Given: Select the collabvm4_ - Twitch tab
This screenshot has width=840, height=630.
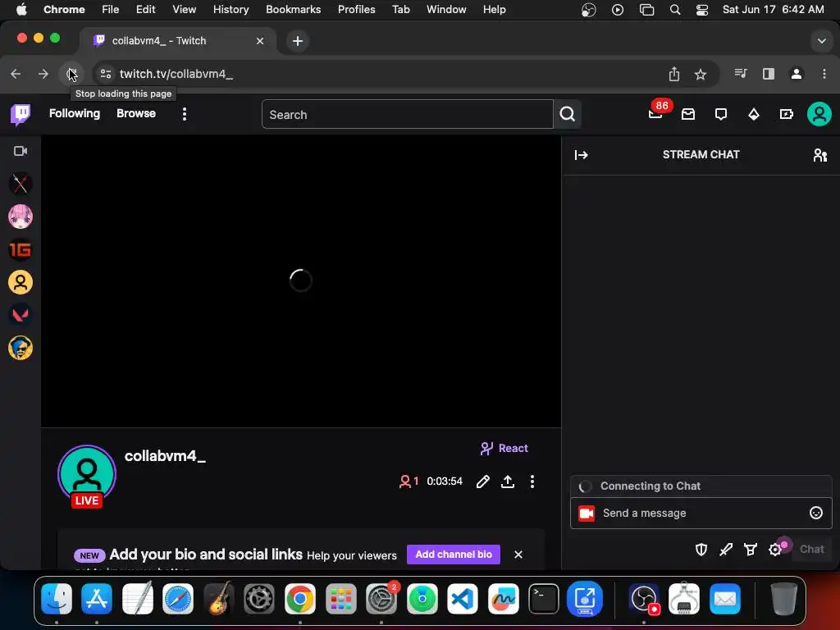Looking at the screenshot, I should [x=178, y=41].
